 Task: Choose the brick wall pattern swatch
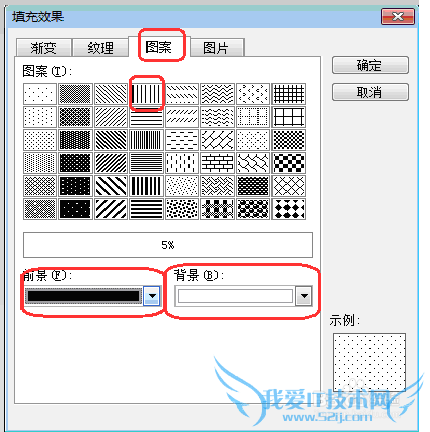tap(217, 163)
